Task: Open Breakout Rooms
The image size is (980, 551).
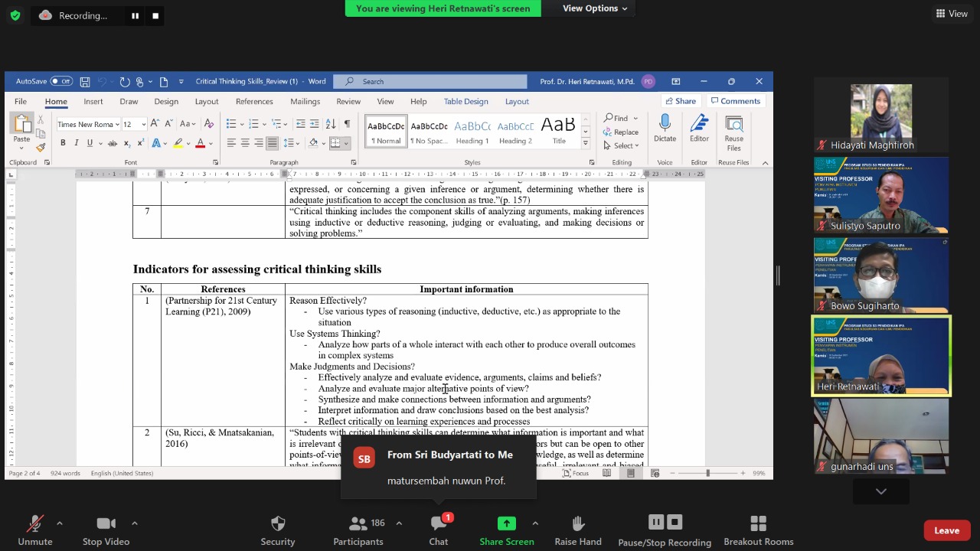Action: tap(758, 523)
